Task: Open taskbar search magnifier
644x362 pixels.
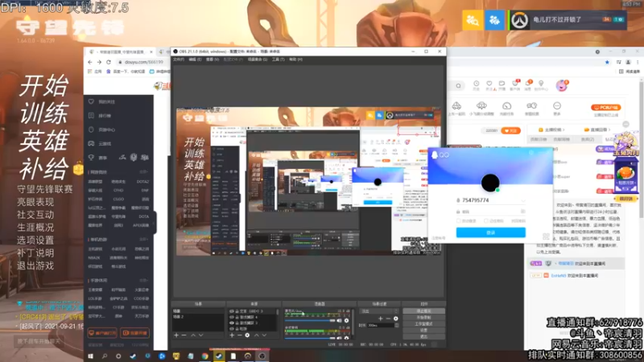Action: pos(105,356)
